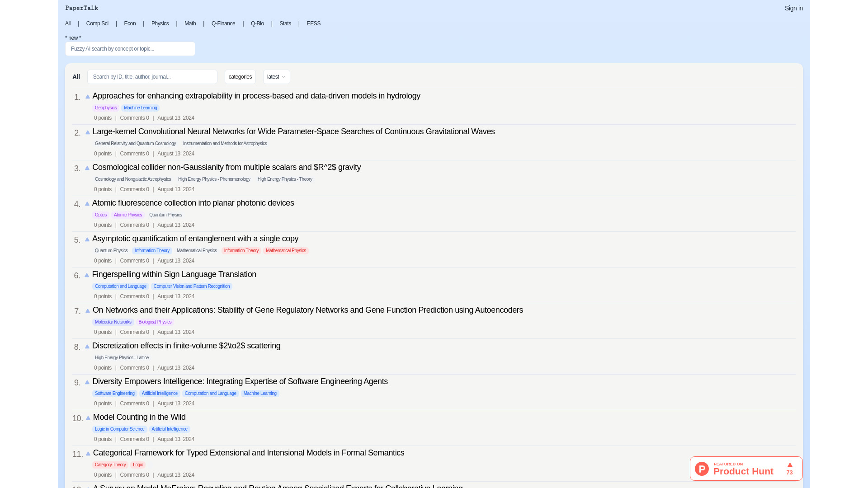Upvote the Diversity Empowers Intelligence paper
The height and width of the screenshot is (488, 868).
87,382
